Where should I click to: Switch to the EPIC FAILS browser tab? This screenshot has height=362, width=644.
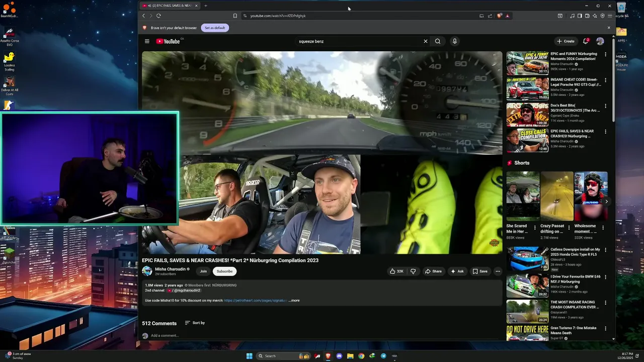point(169,6)
